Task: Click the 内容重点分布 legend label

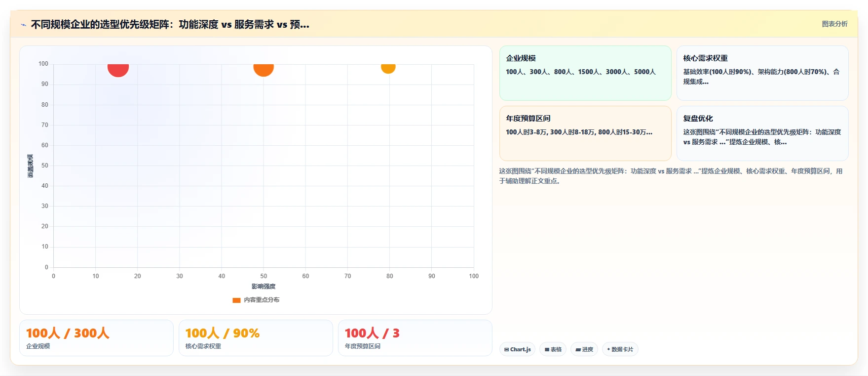Action: coord(262,300)
